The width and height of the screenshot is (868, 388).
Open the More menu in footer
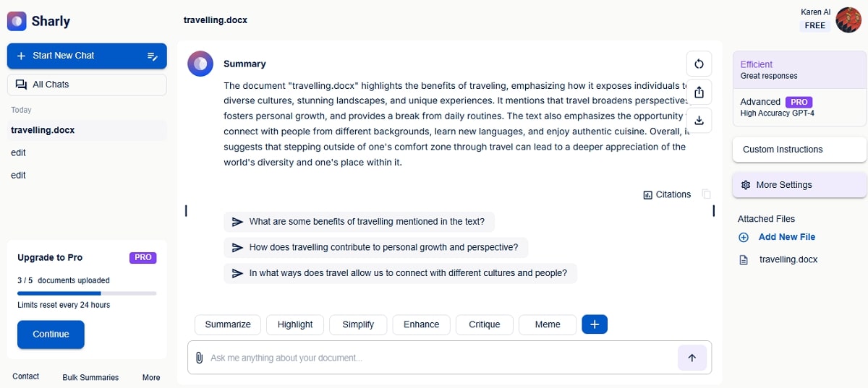151,377
